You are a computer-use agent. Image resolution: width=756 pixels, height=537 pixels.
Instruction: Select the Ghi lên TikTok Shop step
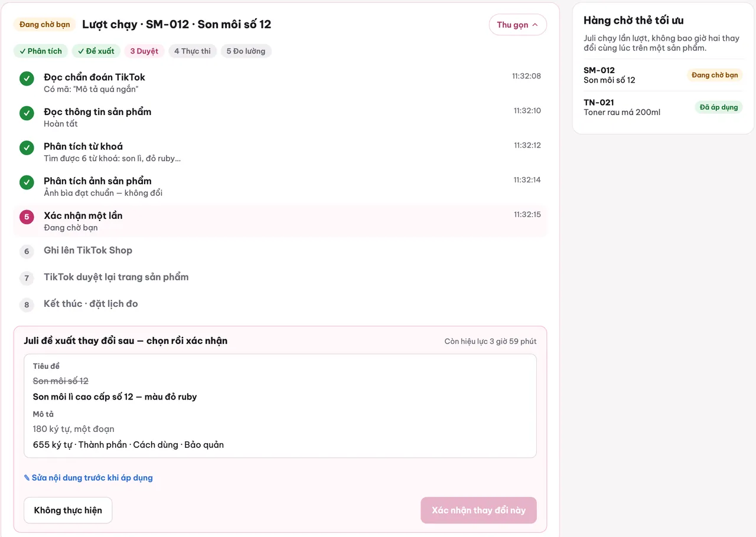pyautogui.click(x=280, y=251)
